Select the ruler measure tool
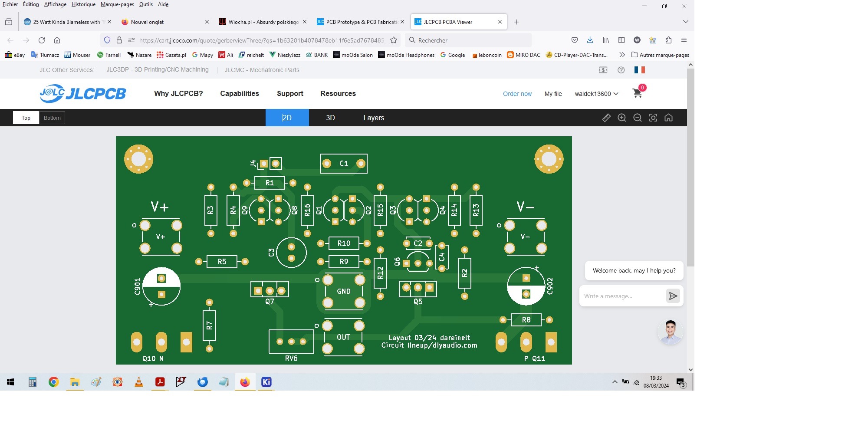Image resolution: width=868 pixels, height=434 pixels. click(606, 118)
